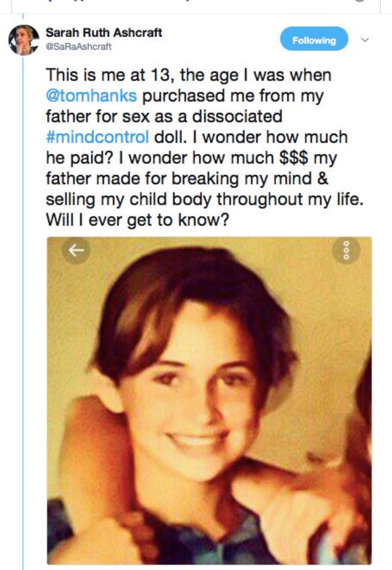Click the tweet line containing "$$$"
392x570 pixels.
[191, 158]
